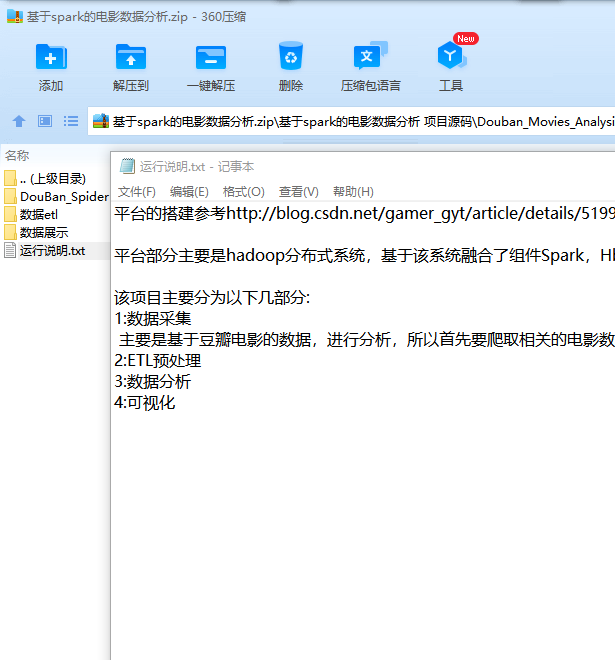The height and width of the screenshot is (660, 615).
Task: Open Notepad 查看(V) menu
Action: point(298,192)
